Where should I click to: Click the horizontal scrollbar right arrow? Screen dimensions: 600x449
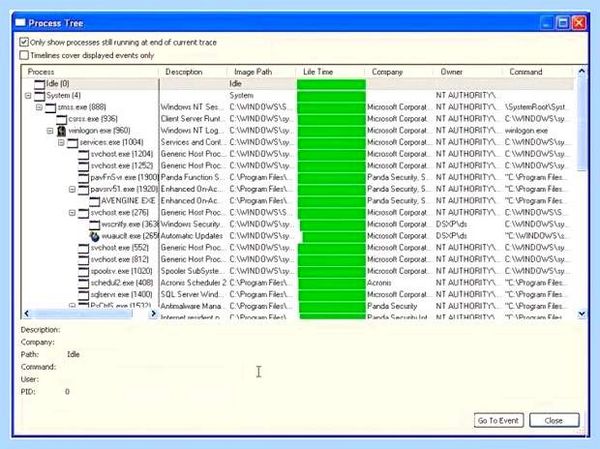click(x=153, y=314)
